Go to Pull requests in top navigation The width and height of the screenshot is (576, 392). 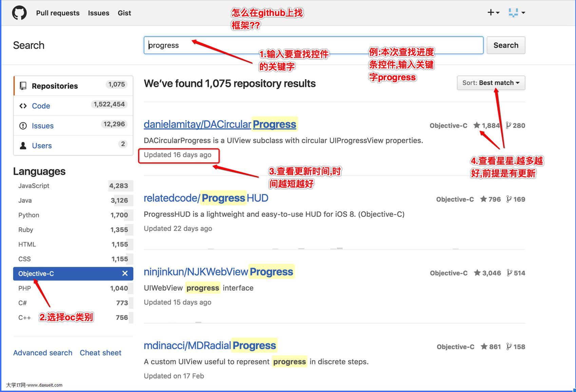click(x=58, y=13)
